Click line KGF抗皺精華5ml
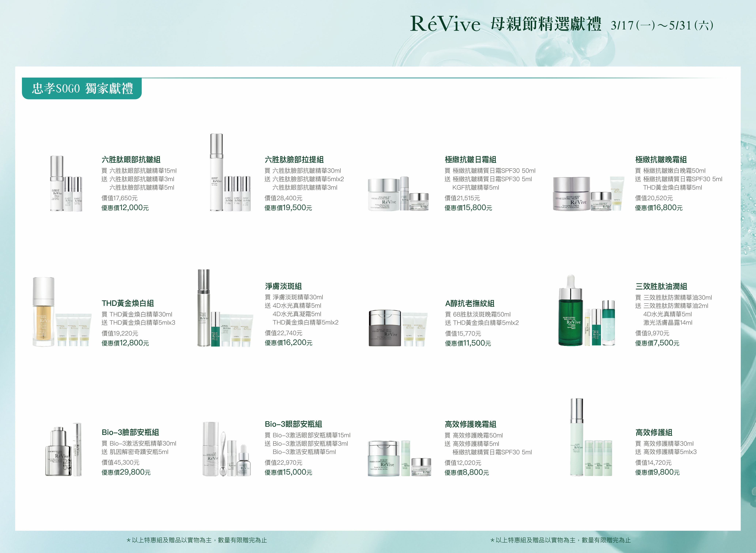 click(475, 188)
